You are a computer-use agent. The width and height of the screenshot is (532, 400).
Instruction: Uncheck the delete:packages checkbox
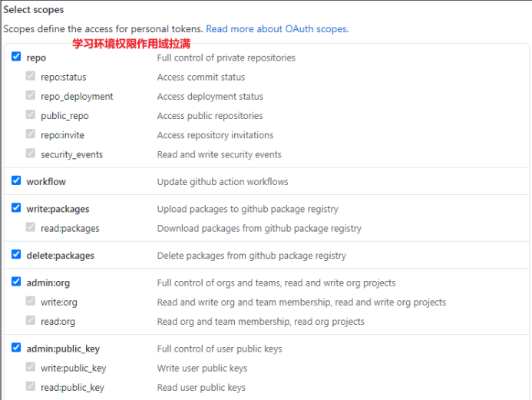tap(16, 255)
